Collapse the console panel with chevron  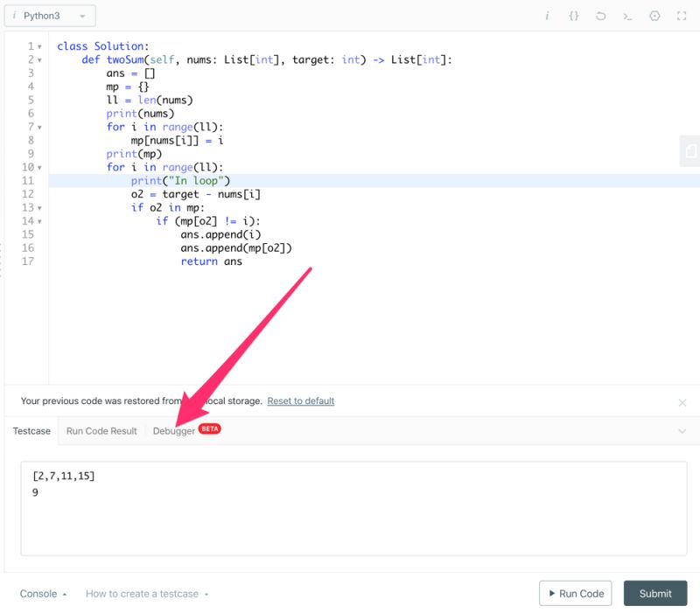[x=682, y=431]
